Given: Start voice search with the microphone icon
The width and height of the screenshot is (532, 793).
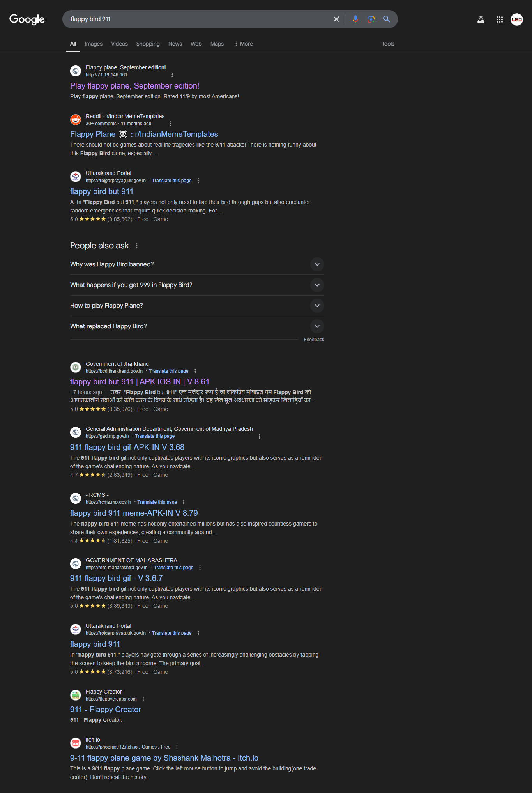Looking at the screenshot, I should [355, 19].
